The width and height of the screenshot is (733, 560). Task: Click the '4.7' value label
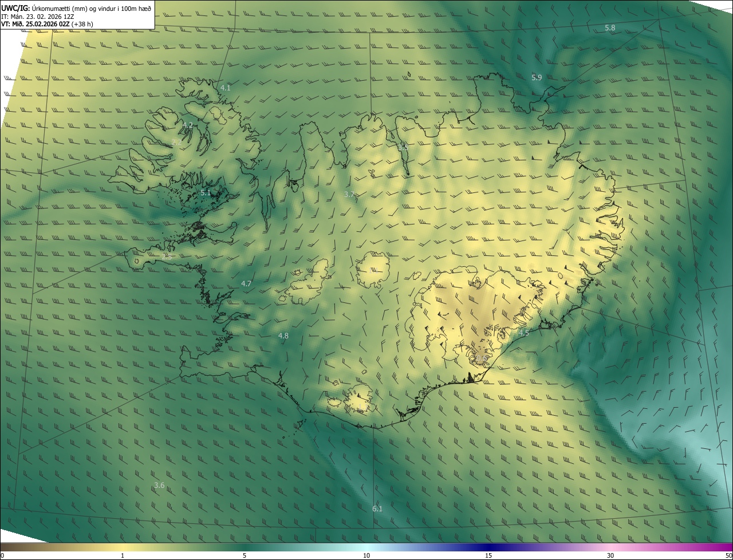pyautogui.click(x=246, y=283)
